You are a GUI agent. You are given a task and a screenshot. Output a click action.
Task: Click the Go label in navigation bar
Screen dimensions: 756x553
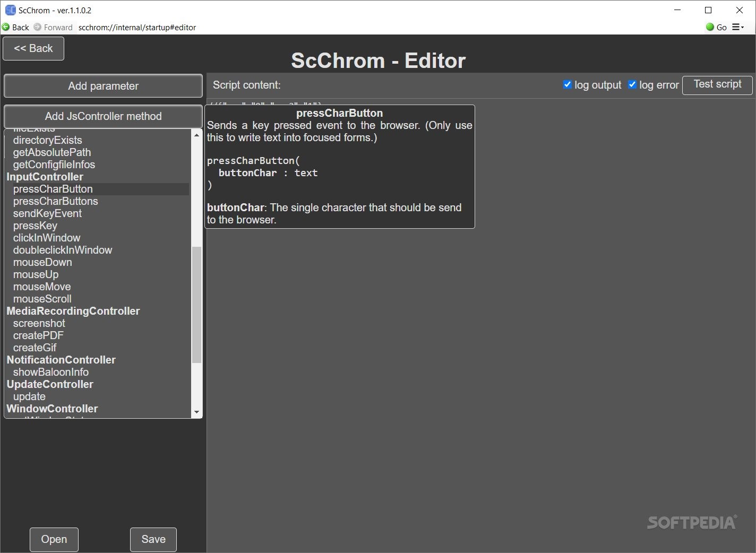tap(721, 28)
